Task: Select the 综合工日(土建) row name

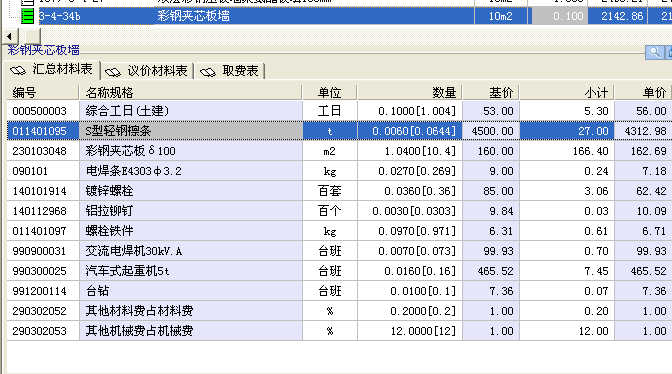Action: tap(191, 111)
